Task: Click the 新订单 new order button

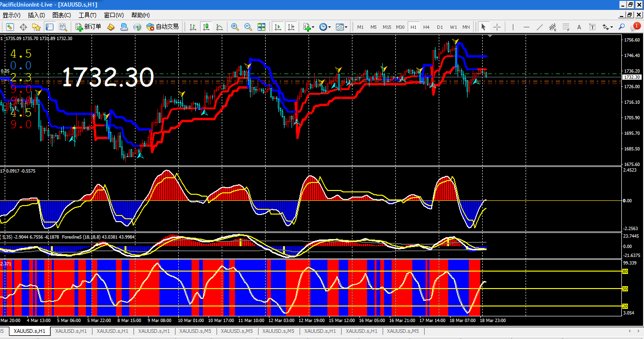Action: (89, 27)
